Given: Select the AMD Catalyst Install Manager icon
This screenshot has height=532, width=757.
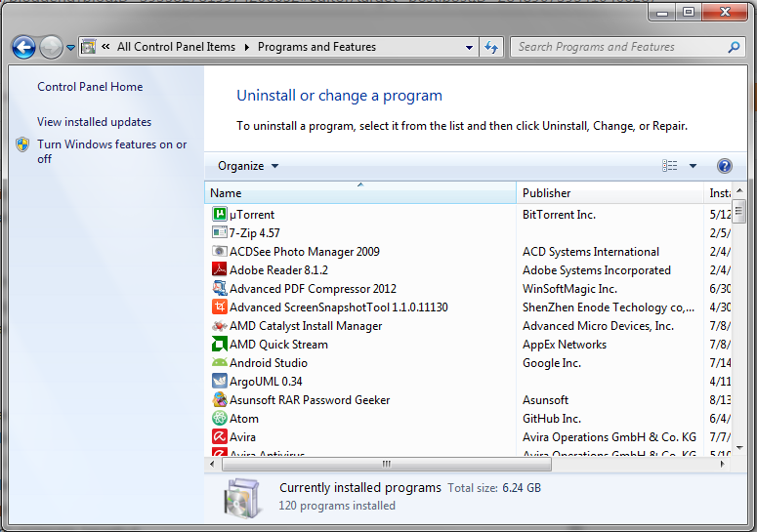Looking at the screenshot, I should [220, 326].
